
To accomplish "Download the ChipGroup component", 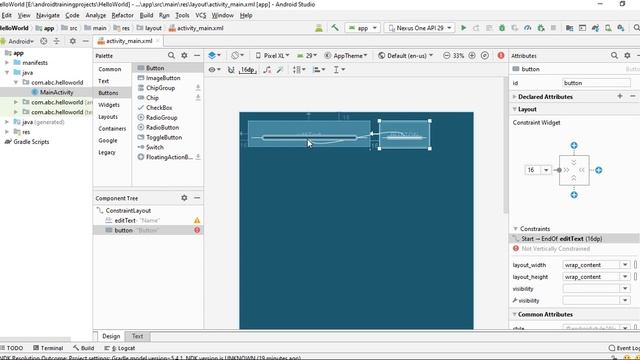I will coord(198,88).
